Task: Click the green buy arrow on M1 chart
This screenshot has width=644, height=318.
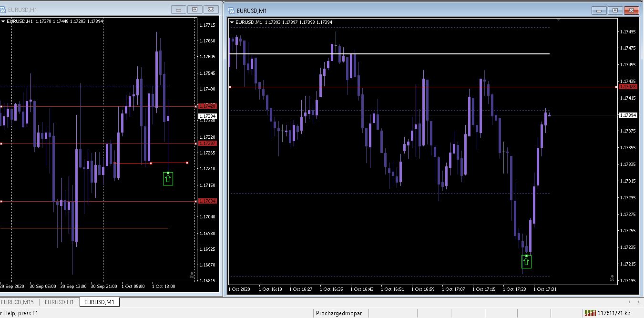Action: (526, 261)
